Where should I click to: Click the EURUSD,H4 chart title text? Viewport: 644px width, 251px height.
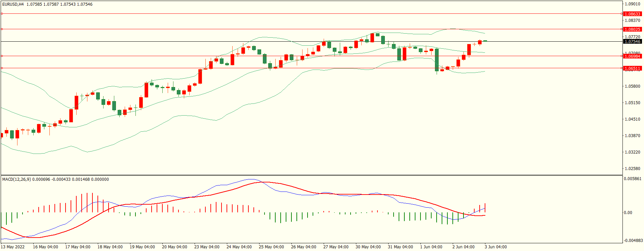(13, 4)
